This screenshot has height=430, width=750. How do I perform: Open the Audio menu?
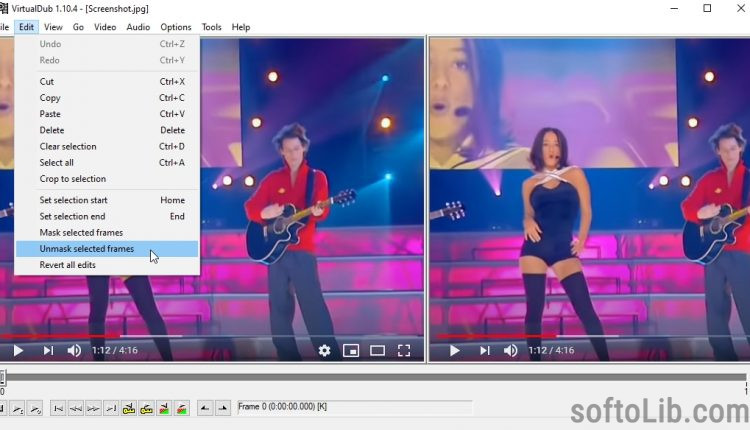tap(138, 27)
